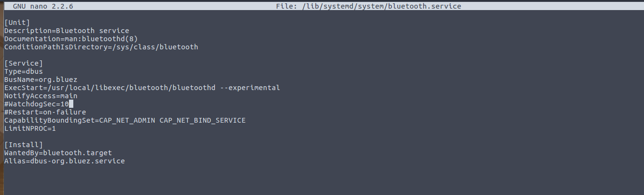The image size is (644, 195).
Task: Select the [Service] section header
Action: pos(23,63)
